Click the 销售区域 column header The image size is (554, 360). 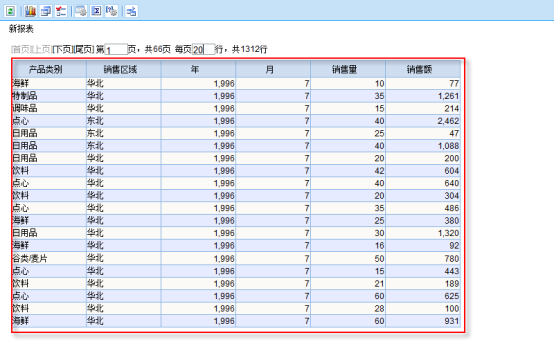pos(124,69)
